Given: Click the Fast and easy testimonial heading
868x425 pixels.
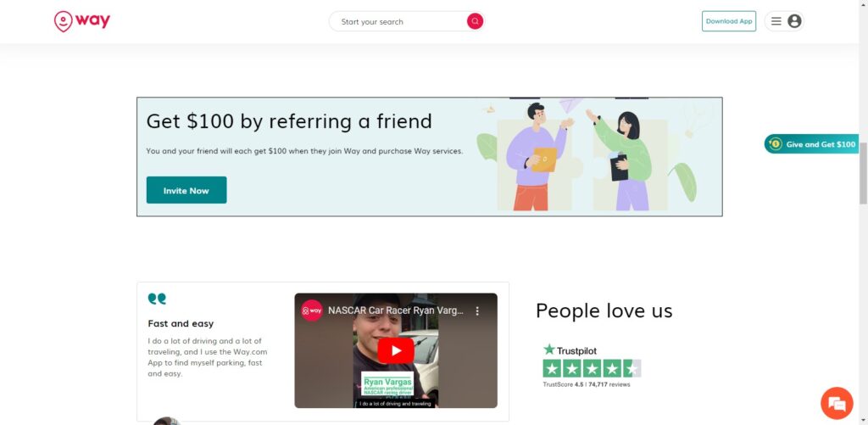Looking at the screenshot, I should coord(181,323).
